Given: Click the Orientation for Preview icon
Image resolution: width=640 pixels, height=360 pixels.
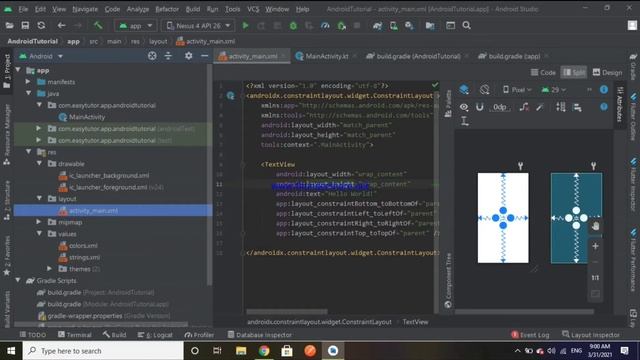Looking at the screenshot, I should click(x=484, y=90).
